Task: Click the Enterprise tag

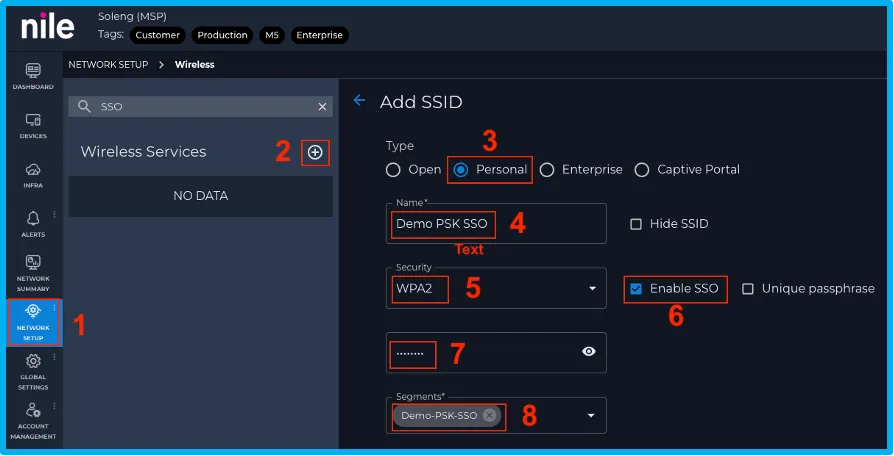Action: [x=319, y=35]
